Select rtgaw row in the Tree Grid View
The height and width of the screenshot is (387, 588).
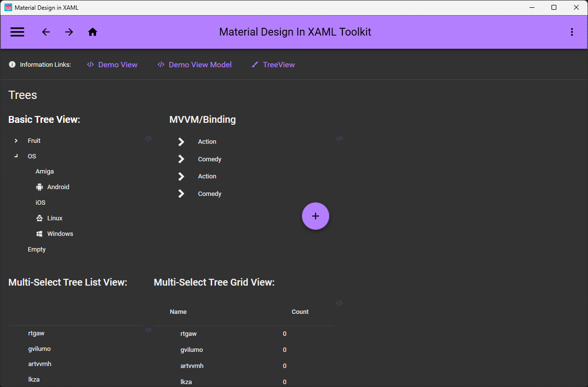(x=244, y=334)
